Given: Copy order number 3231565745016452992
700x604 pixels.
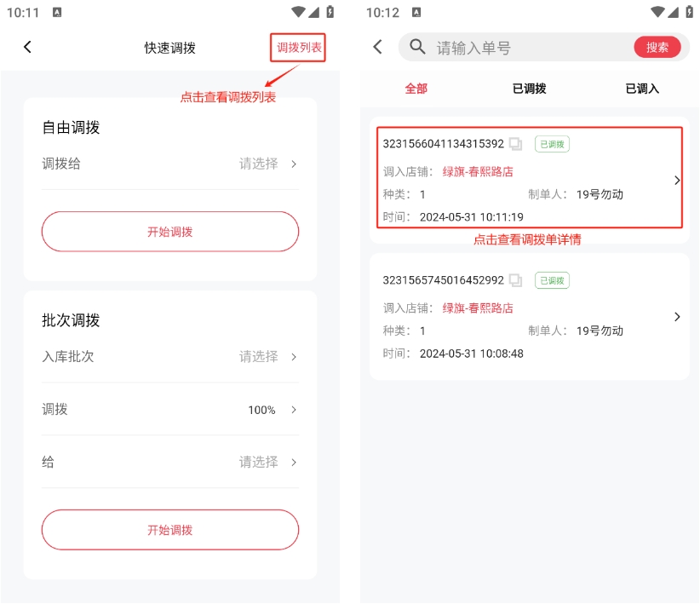Looking at the screenshot, I should 515,280.
